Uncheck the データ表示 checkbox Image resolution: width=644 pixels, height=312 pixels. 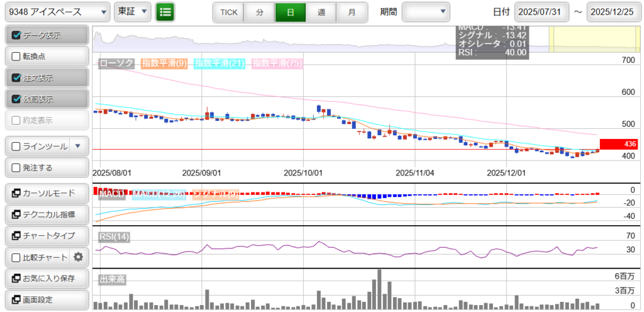[x=17, y=35]
